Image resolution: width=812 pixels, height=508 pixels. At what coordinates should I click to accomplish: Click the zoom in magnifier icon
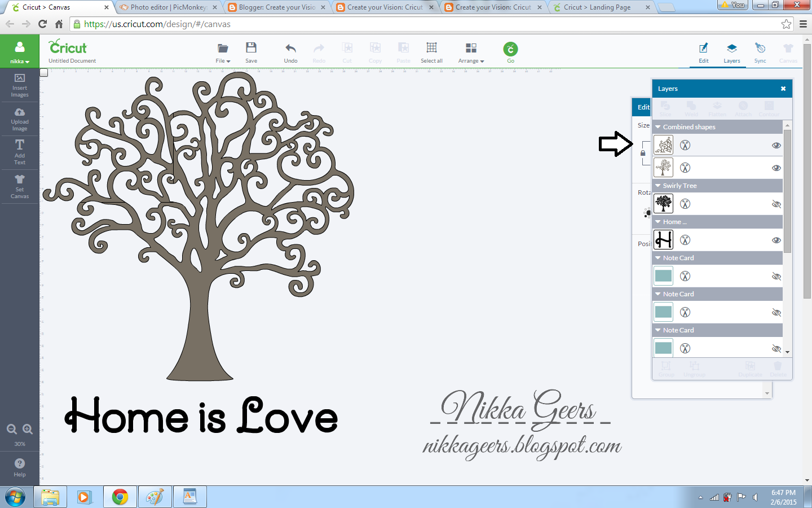coord(27,428)
